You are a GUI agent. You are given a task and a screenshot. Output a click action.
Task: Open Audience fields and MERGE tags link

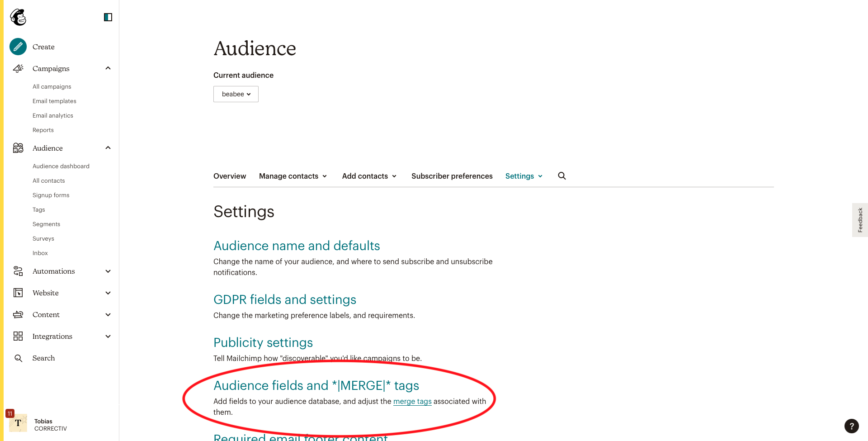pos(316,385)
